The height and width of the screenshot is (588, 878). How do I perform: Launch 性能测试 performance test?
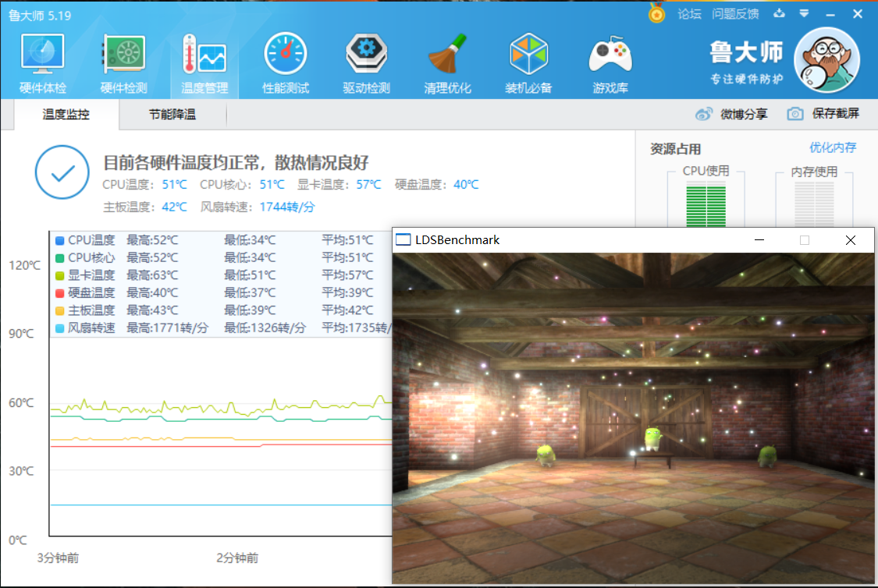[286, 63]
